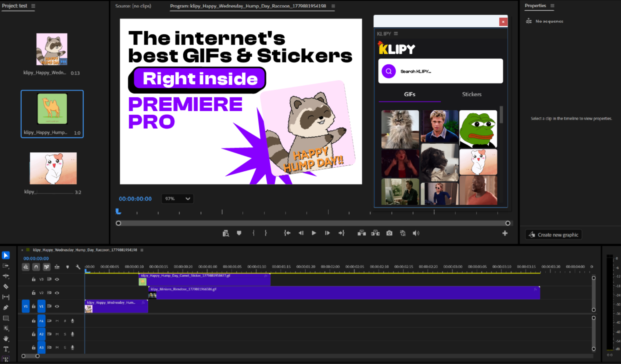The width and height of the screenshot is (621, 364).
Task: Select the Minions clip on V2 track
Action: point(344,293)
